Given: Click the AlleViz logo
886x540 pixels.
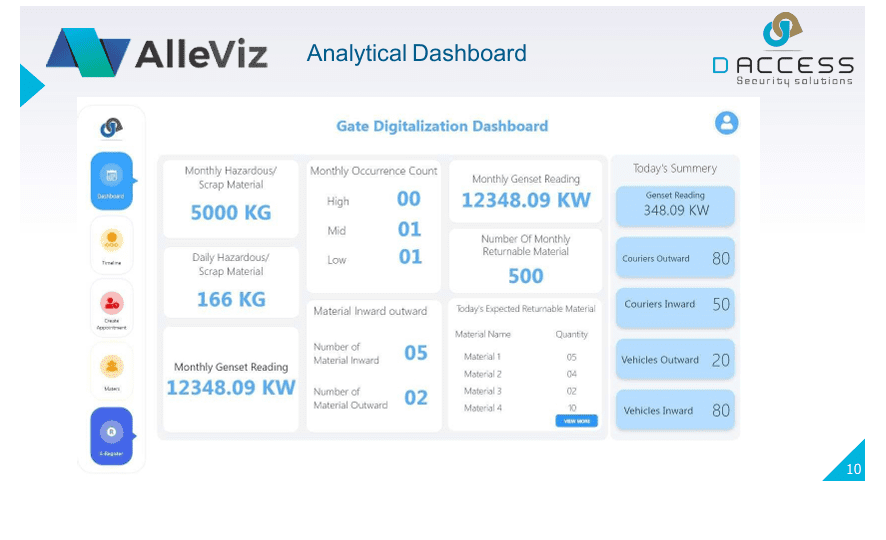Looking at the screenshot, I should [x=158, y=52].
